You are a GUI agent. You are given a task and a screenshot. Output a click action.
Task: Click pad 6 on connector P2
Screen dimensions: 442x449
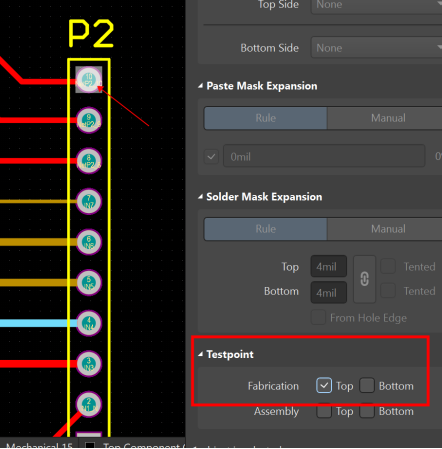pyautogui.click(x=89, y=242)
